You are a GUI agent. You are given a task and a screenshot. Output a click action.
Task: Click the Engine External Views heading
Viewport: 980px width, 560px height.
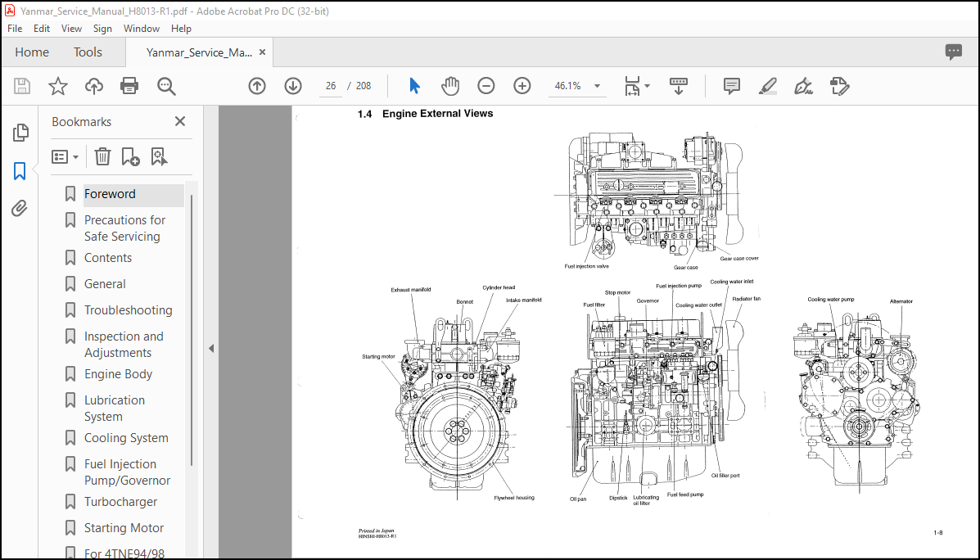click(437, 114)
